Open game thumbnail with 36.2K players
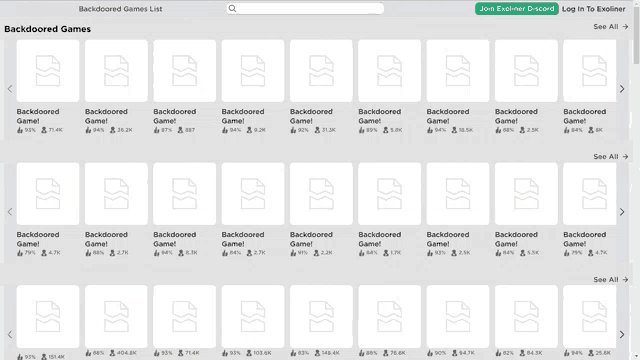This screenshot has height=360, width=640. point(116,71)
